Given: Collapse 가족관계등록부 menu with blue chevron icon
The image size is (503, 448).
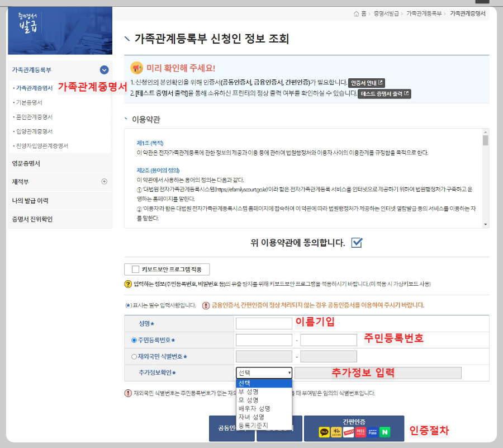Looking at the screenshot, I should tap(105, 70).
